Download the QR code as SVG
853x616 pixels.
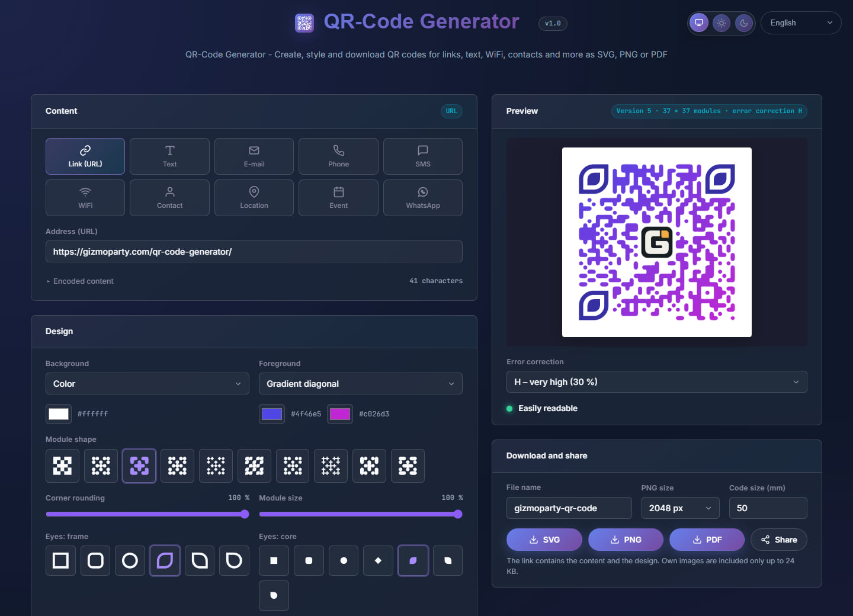click(544, 540)
